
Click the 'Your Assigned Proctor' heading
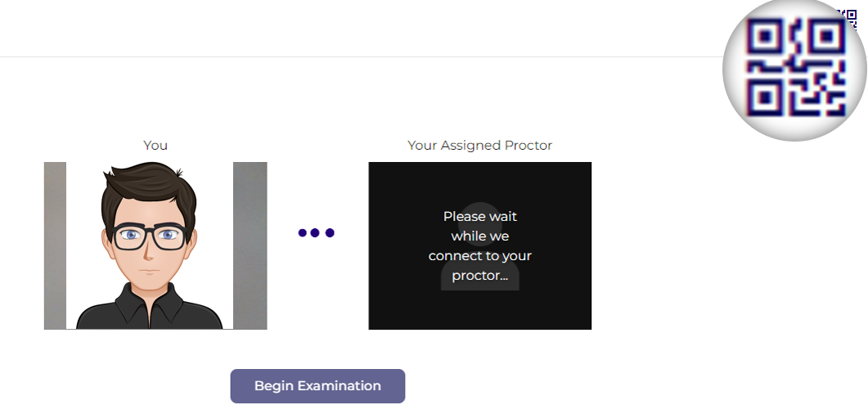480,146
